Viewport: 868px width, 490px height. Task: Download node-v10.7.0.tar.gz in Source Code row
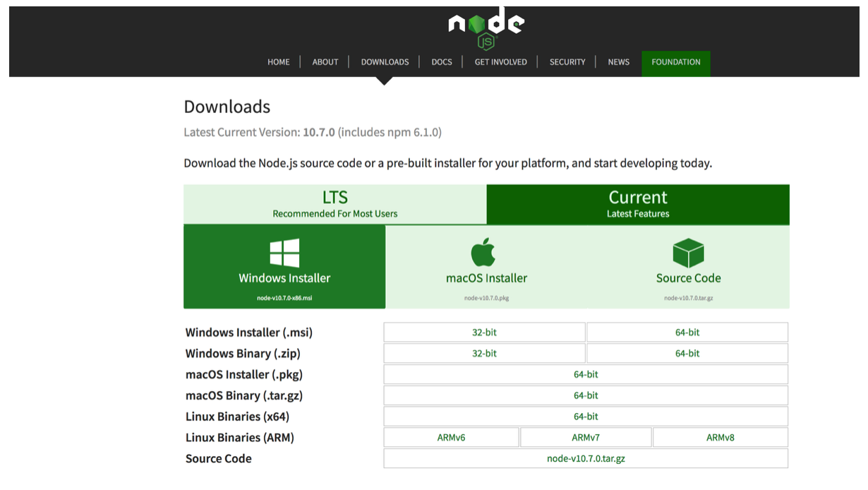click(x=586, y=459)
